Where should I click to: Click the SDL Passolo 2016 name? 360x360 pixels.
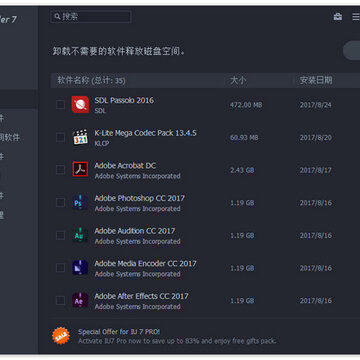tap(124, 100)
